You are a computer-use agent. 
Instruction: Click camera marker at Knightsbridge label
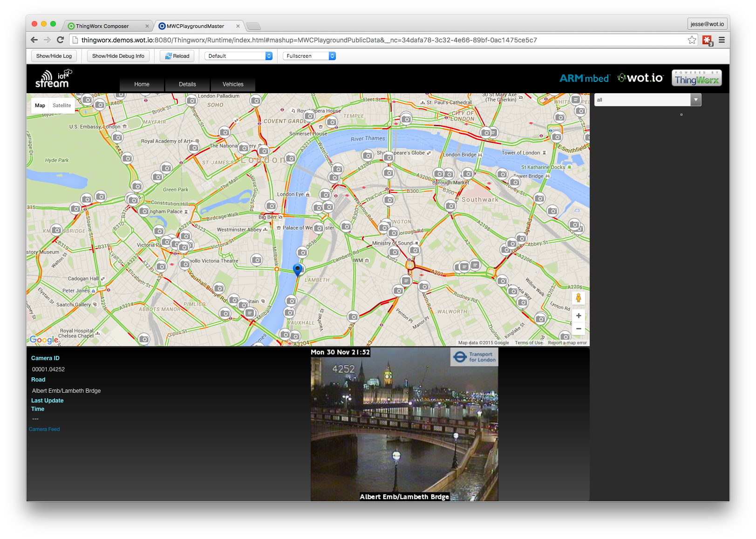[56, 230]
